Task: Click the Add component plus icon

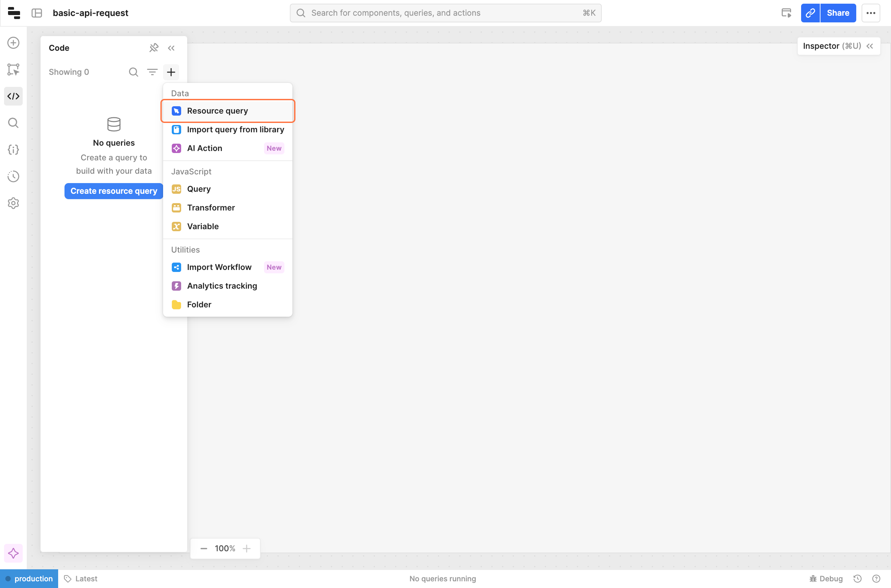Action: pos(13,43)
